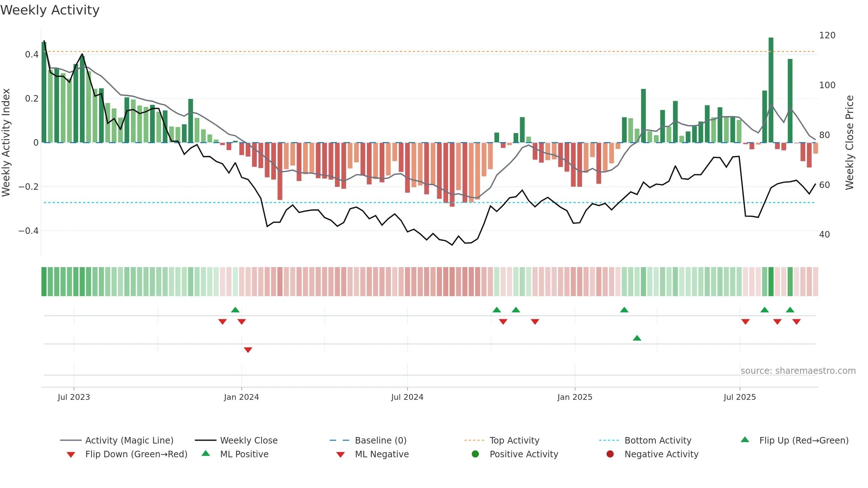Click the source: sharemaestro.com text
Screen dimensions: 868x488
pyautogui.click(x=798, y=371)
